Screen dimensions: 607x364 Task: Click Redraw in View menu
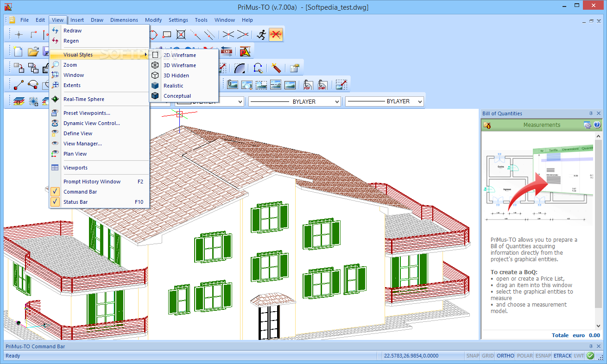point(100,31)
